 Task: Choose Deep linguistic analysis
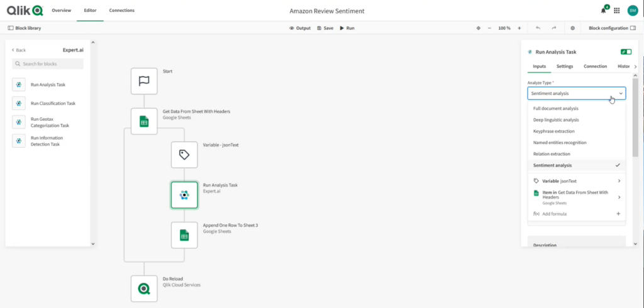click(x=577, y=120)
